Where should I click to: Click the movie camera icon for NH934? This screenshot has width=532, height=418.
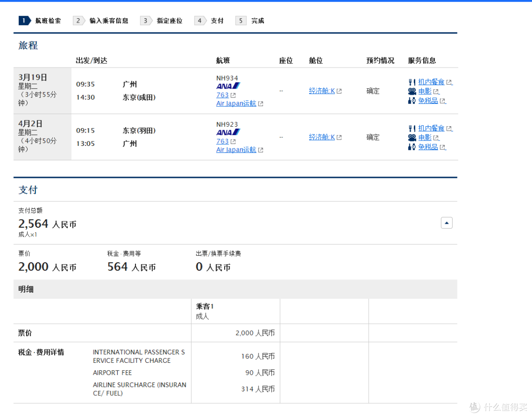[412, 91]
